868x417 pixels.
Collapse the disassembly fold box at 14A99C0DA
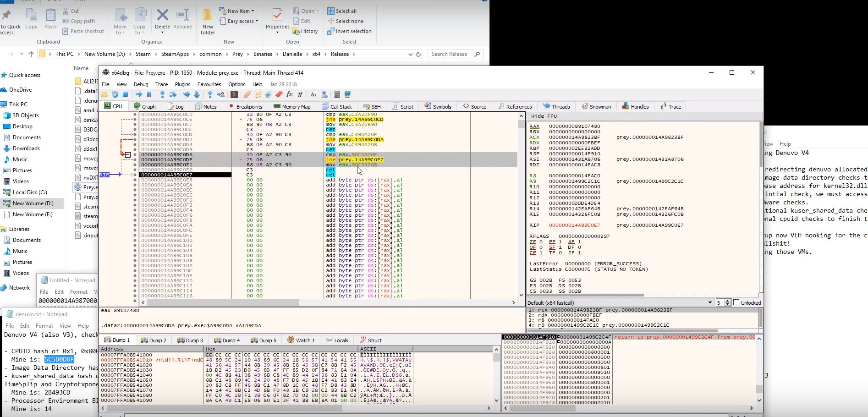[x=128, y=155]
